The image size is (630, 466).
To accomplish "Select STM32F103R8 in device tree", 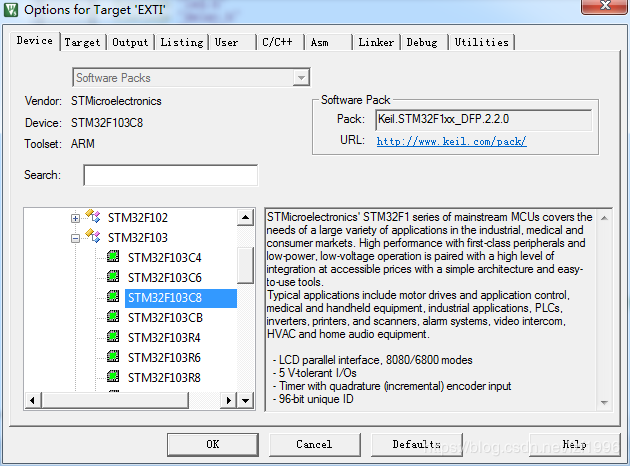I will pos(164,378).
